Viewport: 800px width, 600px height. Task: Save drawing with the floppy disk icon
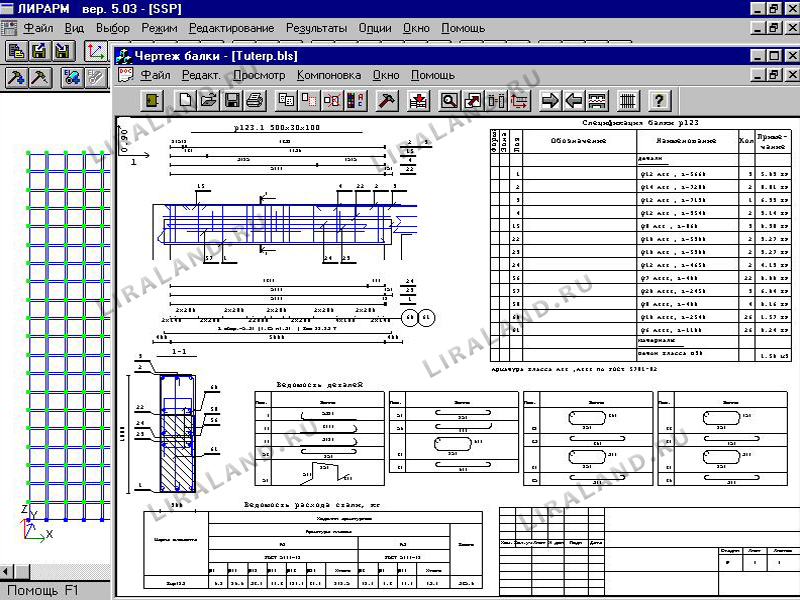point(231,100)
